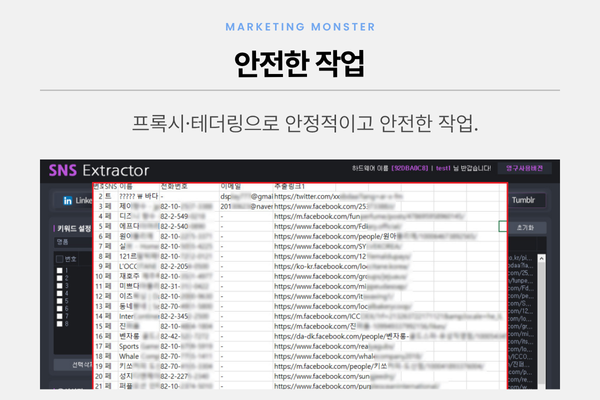Select the @naver email cell in row 3
This screenshot has height=400, width=600.
point(246,206)
